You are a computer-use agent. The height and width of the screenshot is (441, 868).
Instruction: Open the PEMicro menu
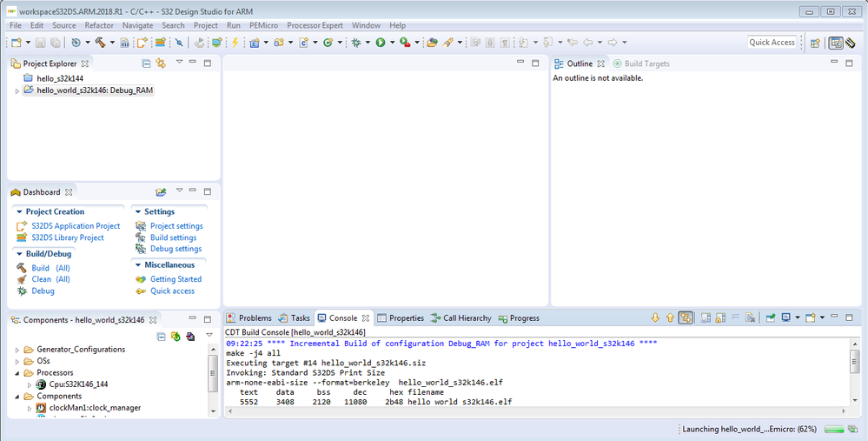pos(263,25)
